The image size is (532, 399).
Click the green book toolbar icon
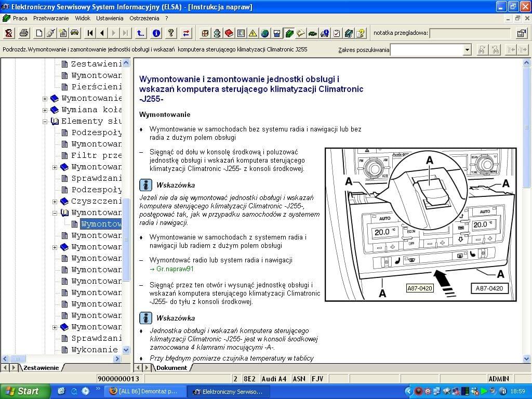[x=289, y=33]
